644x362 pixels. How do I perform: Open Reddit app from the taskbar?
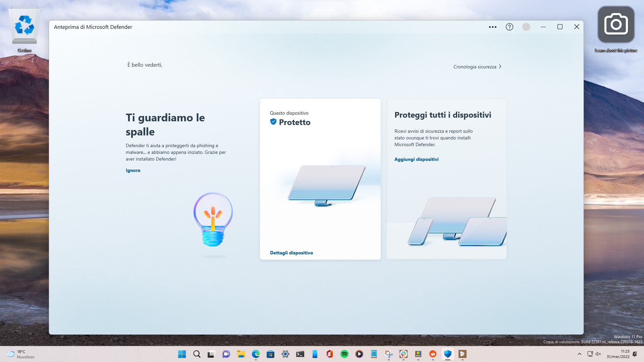433,354
